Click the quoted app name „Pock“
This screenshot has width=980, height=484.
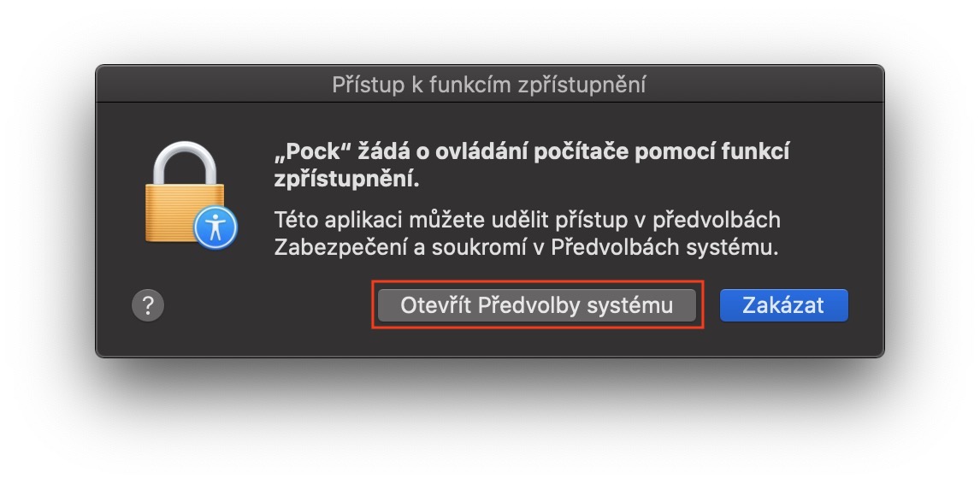[305, 151]
